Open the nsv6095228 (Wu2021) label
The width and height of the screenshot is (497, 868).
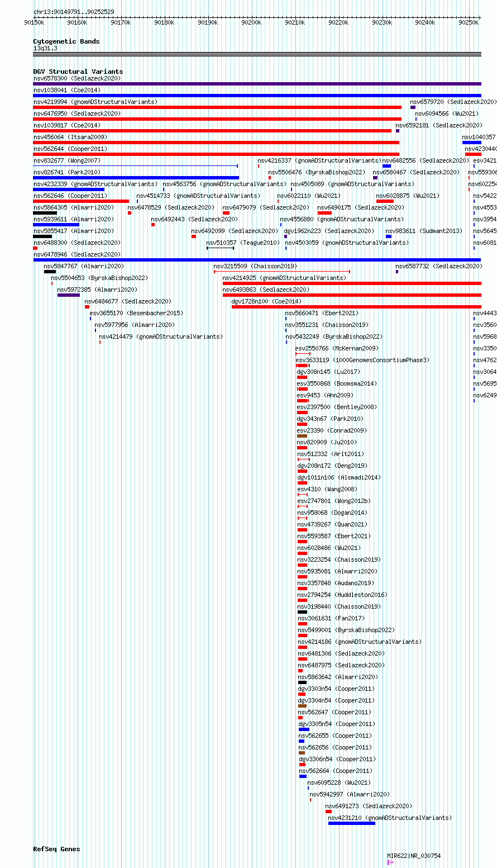[x=339, y=782]
